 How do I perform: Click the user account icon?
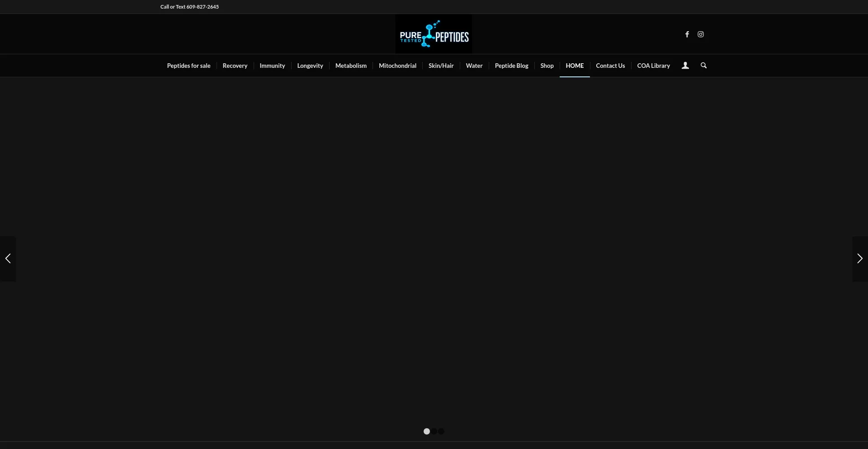[685, 66]
